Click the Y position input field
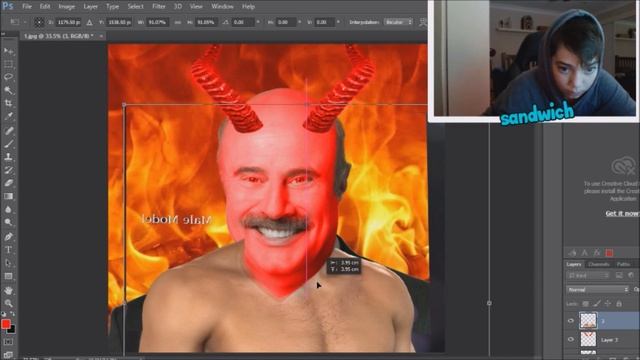Screen dimensions: 640x360 [120, 22]
